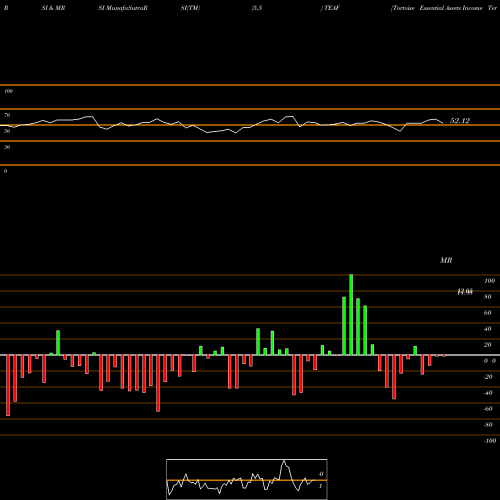This screenshot has height=500, width=500.
Task: Click the 'SI(TM)' header text
Action: click(x=190, y=8)
